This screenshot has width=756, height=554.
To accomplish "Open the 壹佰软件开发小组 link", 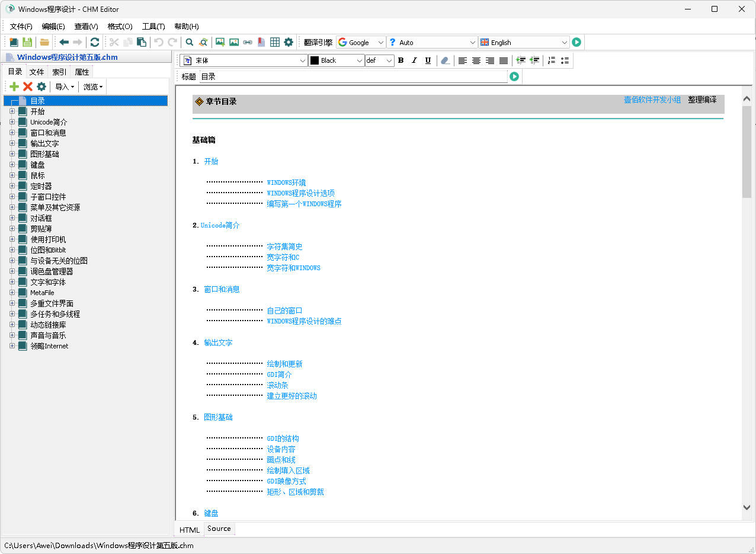I will [652, 100].
